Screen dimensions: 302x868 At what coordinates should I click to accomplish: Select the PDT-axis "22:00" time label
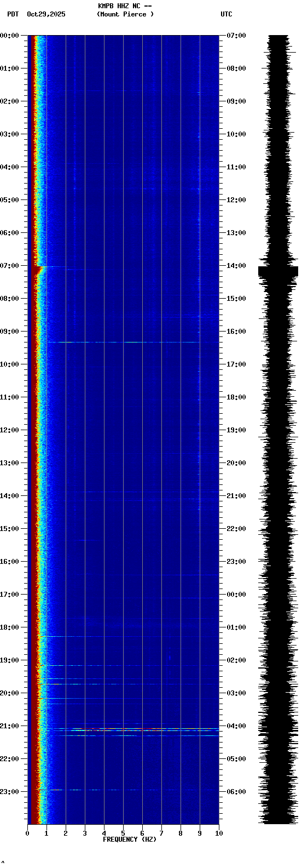(9, 759)
